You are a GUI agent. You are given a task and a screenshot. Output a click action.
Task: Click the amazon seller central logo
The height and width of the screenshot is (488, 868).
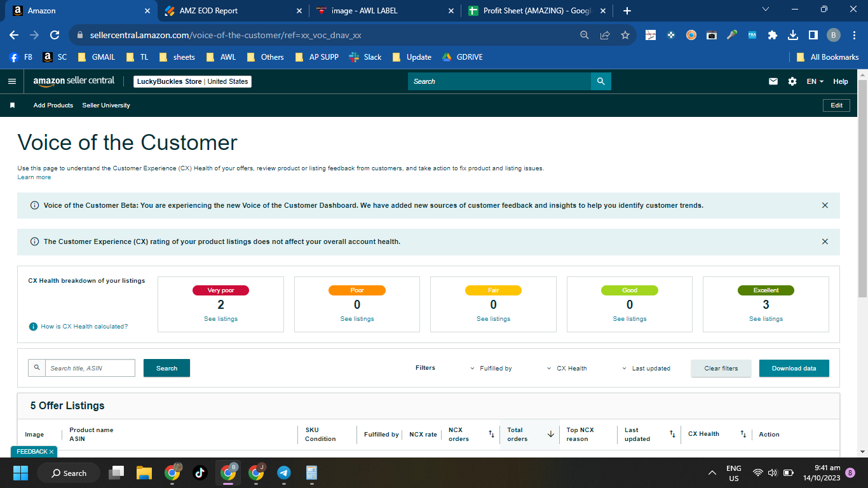[74, 81]
